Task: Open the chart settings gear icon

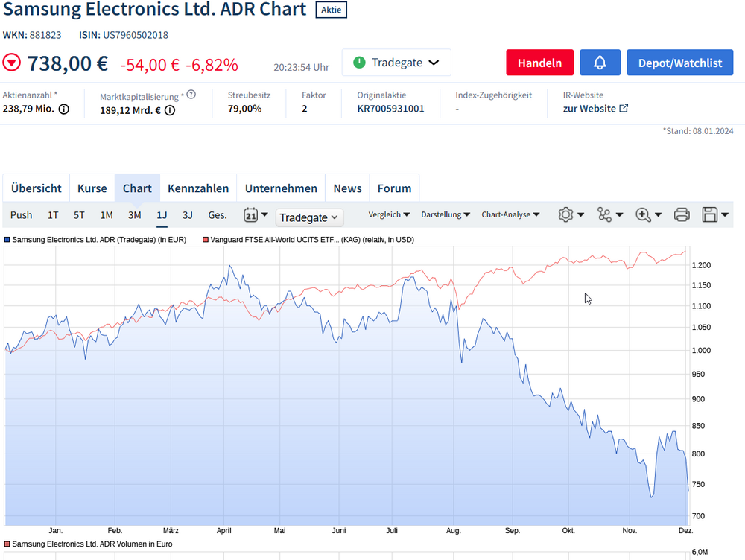Action: coord(566,214)
